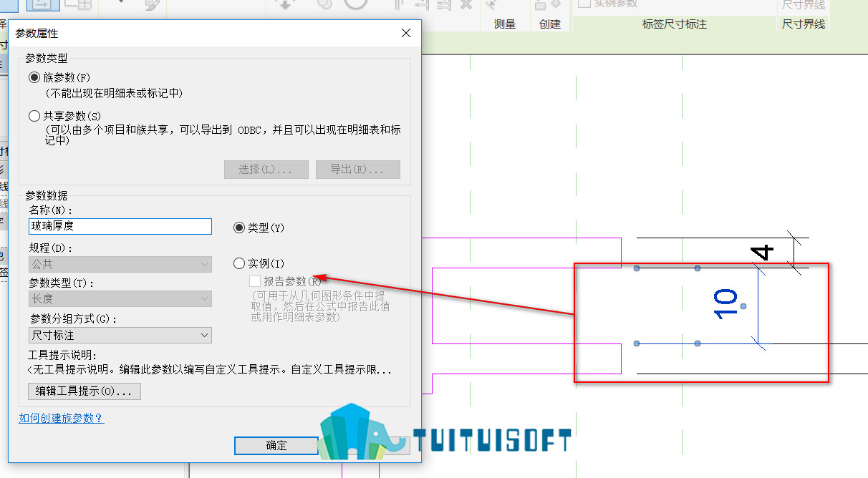Click the grip dot beside dimension text 10
Image resolution: width=868 pixels, height=478 pixels.
click(x=743, y=306)
